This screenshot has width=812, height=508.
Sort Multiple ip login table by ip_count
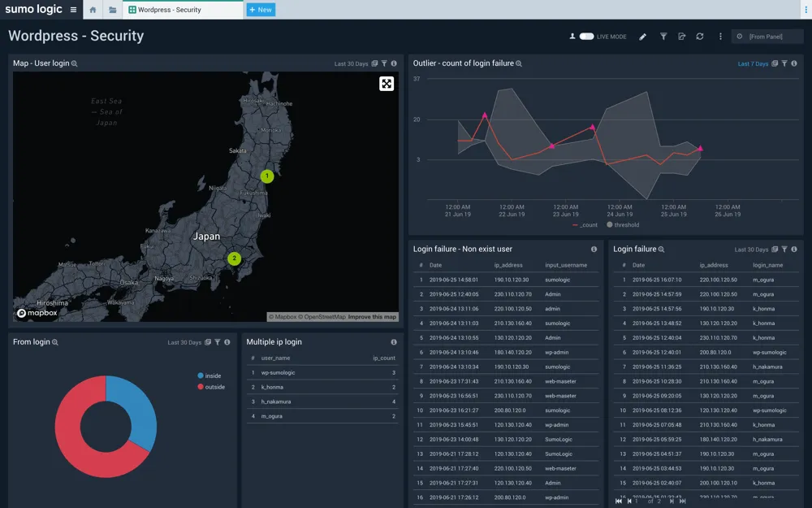point(384,358)
